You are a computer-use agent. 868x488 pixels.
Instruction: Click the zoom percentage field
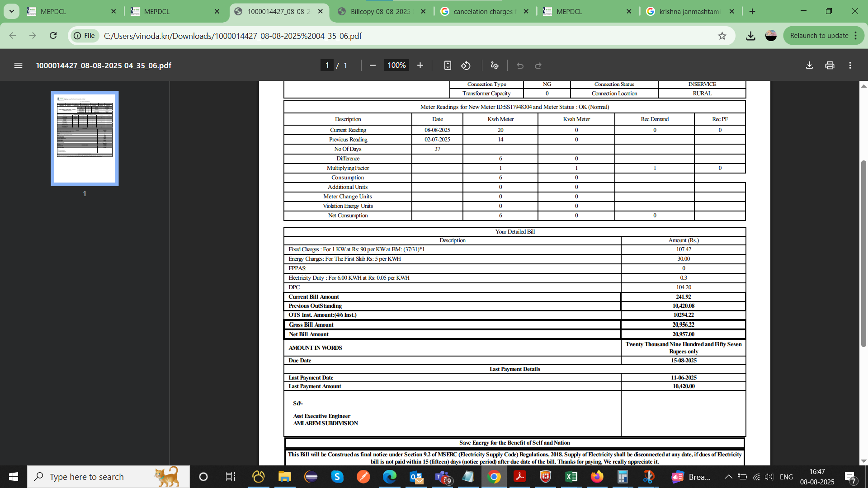396,66
